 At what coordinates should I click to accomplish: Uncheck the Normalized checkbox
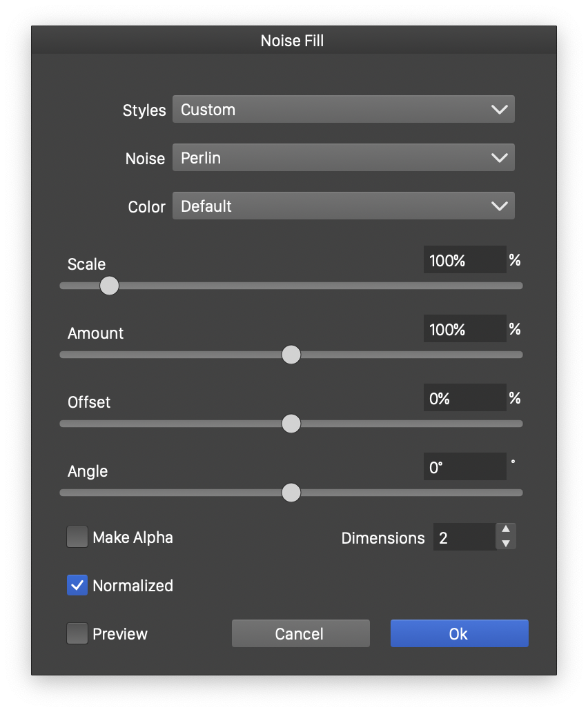[77, 585]
